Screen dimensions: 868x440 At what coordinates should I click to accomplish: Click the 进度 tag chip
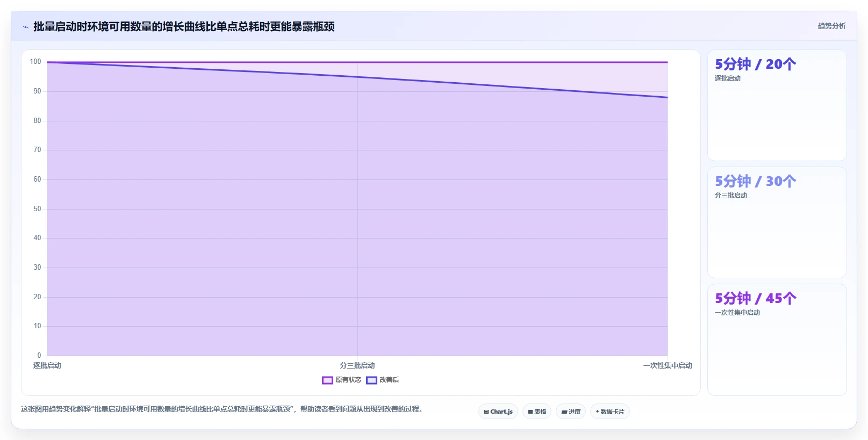571,412
